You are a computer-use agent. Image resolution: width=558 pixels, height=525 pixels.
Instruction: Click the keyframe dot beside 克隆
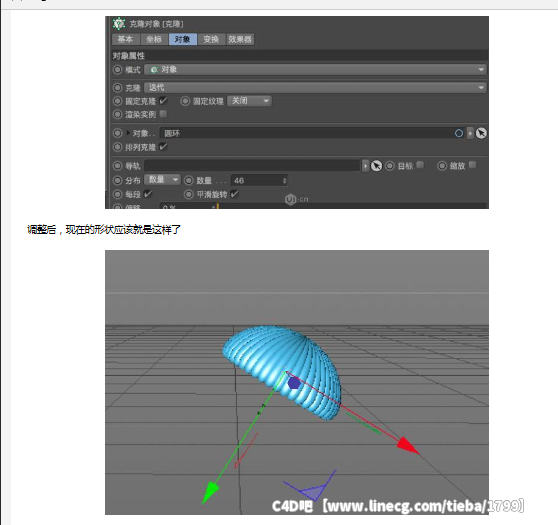tap(117, 88)
